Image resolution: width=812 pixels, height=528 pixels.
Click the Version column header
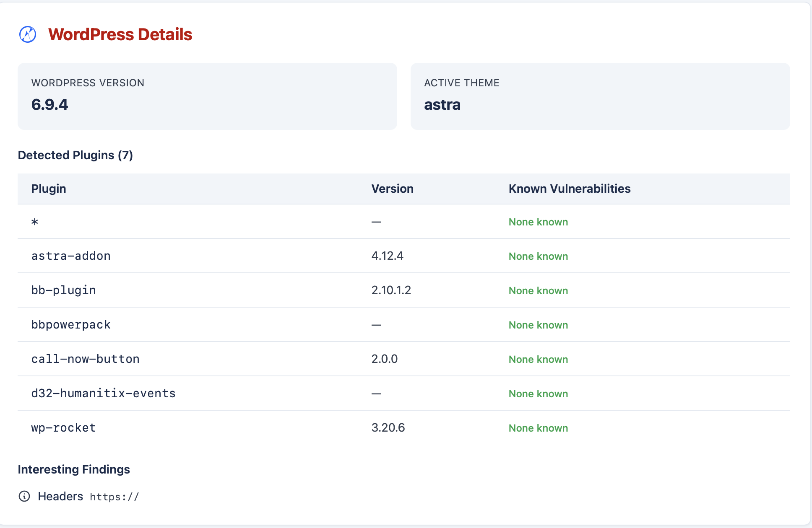392,189
